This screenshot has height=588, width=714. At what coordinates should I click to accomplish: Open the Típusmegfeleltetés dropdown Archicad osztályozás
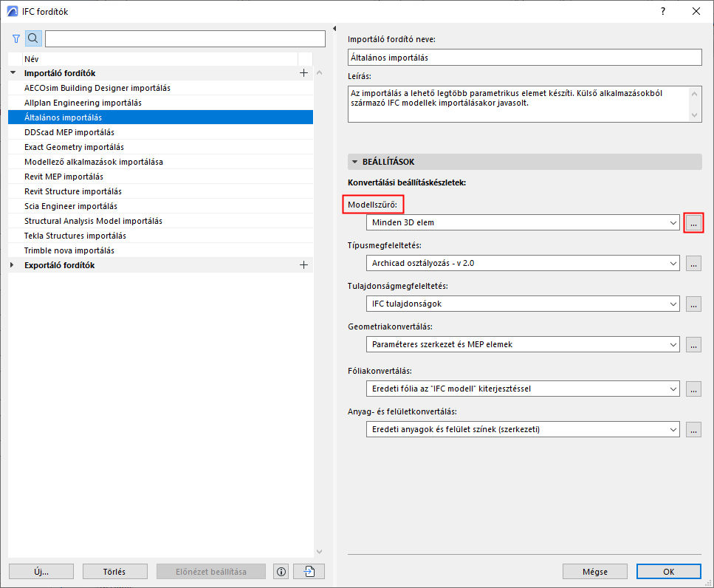click(x=523, y=263)
